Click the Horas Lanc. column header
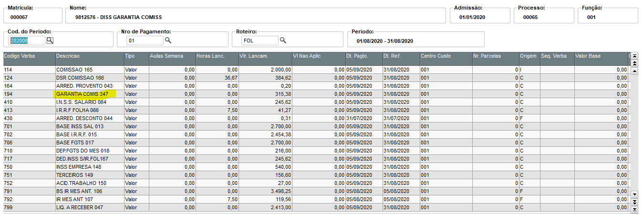 coord(217,59)
